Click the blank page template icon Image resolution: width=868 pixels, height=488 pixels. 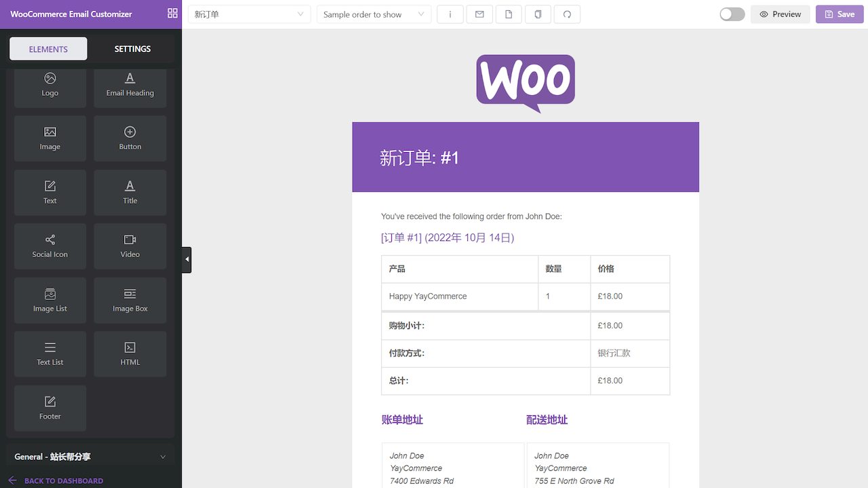point(509,14)
